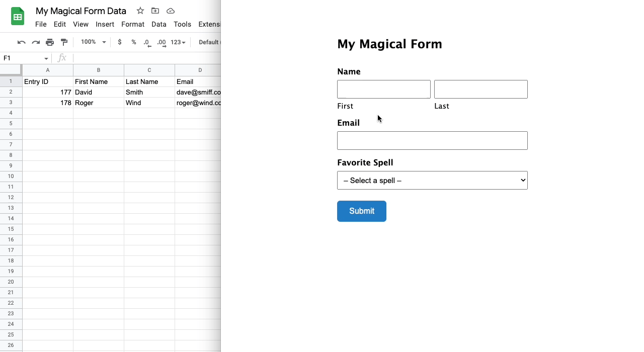644x352 pixels.
Task: Open the Tools menu
Action: point(183,24)
